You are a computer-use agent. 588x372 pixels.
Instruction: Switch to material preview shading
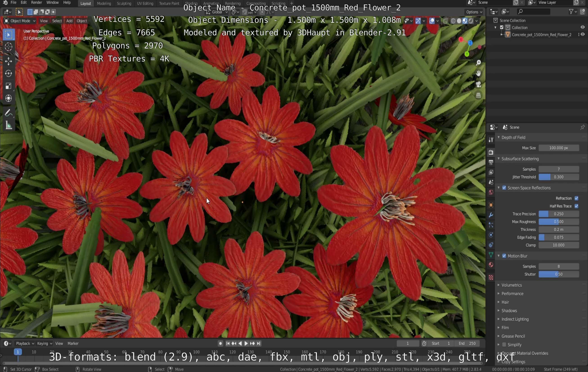click(465, 21)
